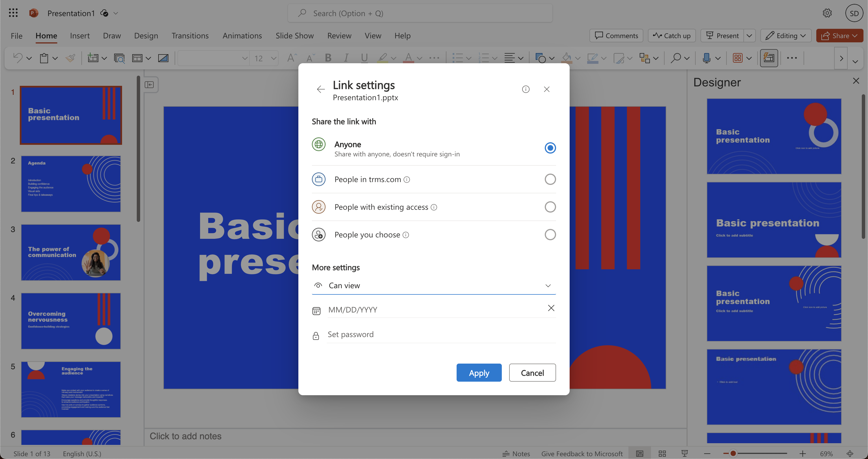Click the Paste clipboard icon
This screenshot has height=459, width=868.
44,58
